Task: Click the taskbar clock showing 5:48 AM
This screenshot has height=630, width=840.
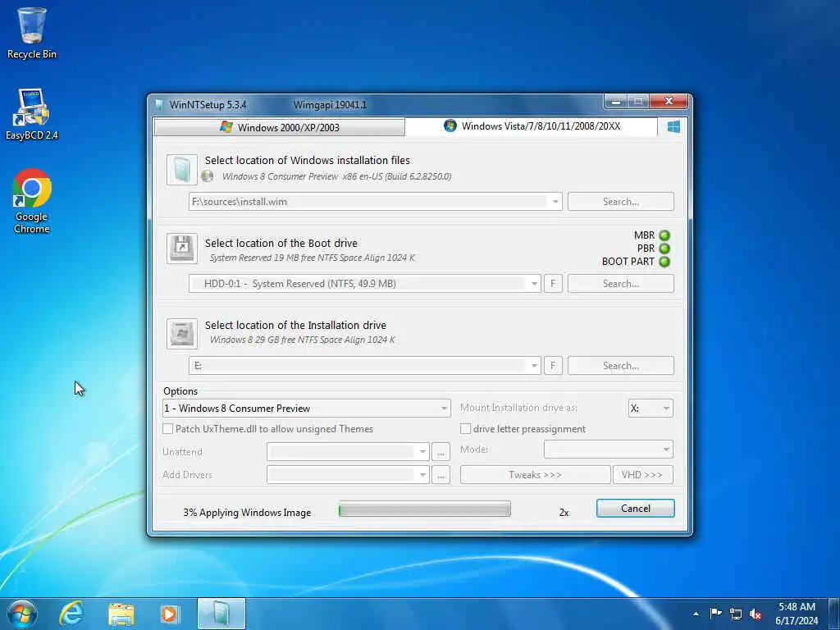Action: tap(797, 614)
